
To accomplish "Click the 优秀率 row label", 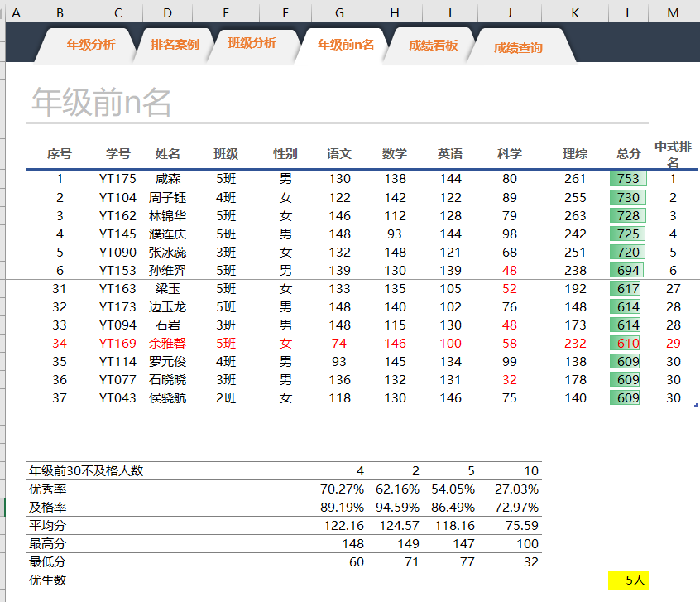I will pyautogui.click(x=48, y=489).
